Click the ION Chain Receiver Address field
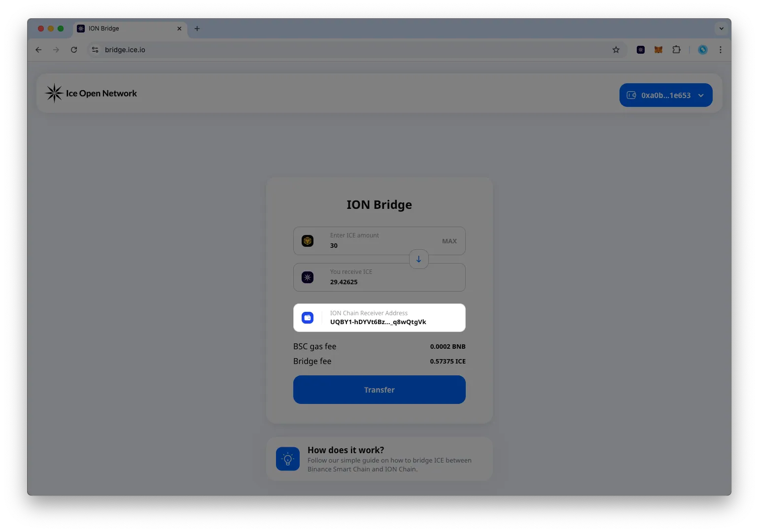Viewport: 759px width, 532px height. (379, 318)
